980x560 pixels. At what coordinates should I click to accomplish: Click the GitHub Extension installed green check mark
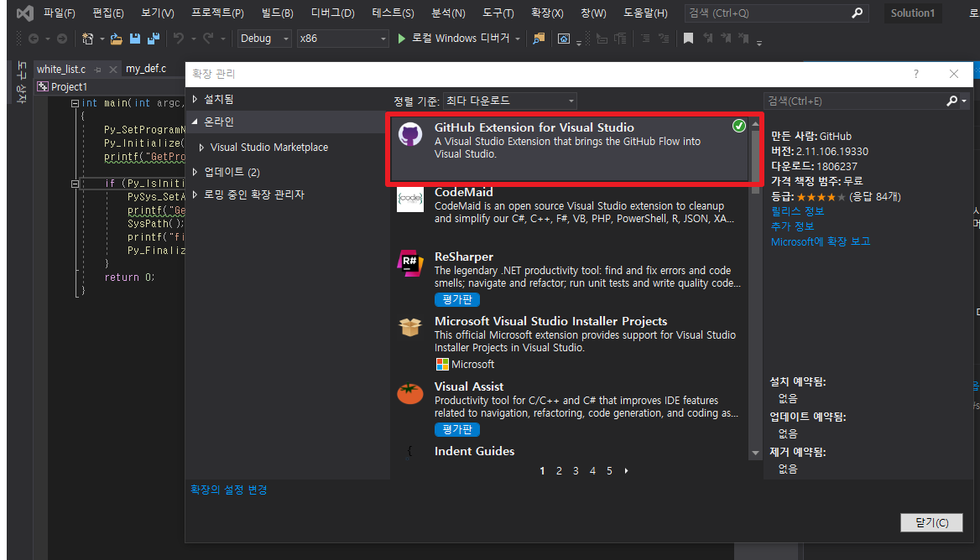(x=738, y=126)
